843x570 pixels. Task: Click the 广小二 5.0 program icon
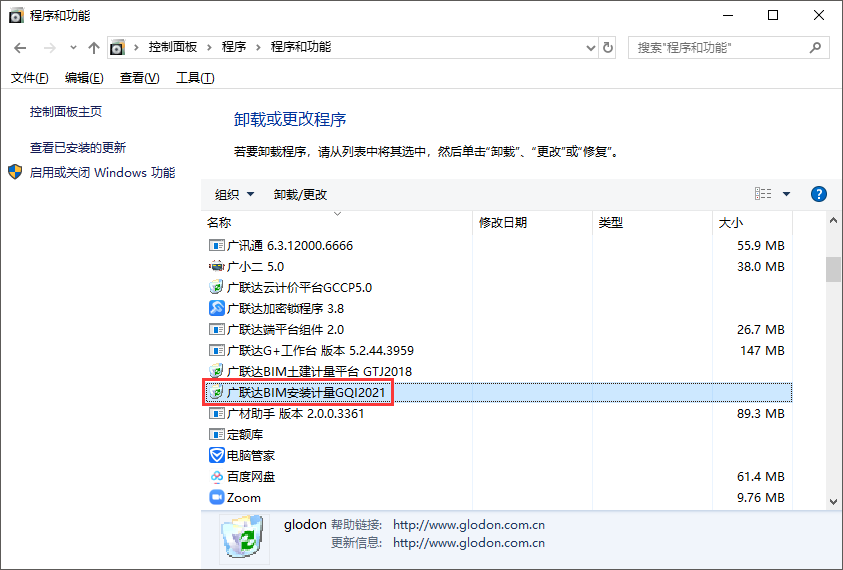(216, 267)
